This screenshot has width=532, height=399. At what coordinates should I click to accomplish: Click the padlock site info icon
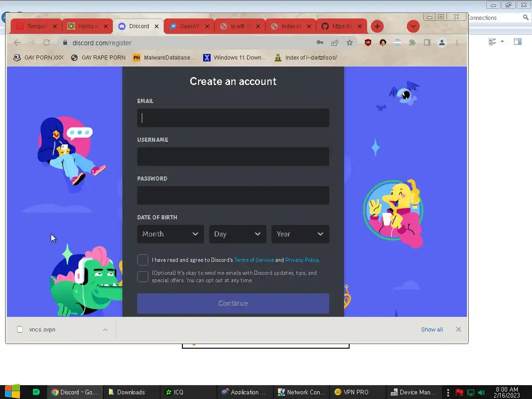pos(65,43)
